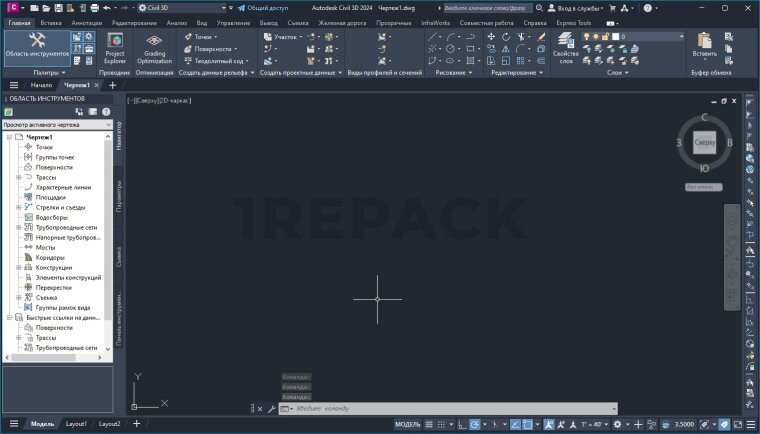The width and height of the screenshot is (760, 434).
Task: Expand the Трассы tree node
Action: pyautogui.click(x=19, y=177)
